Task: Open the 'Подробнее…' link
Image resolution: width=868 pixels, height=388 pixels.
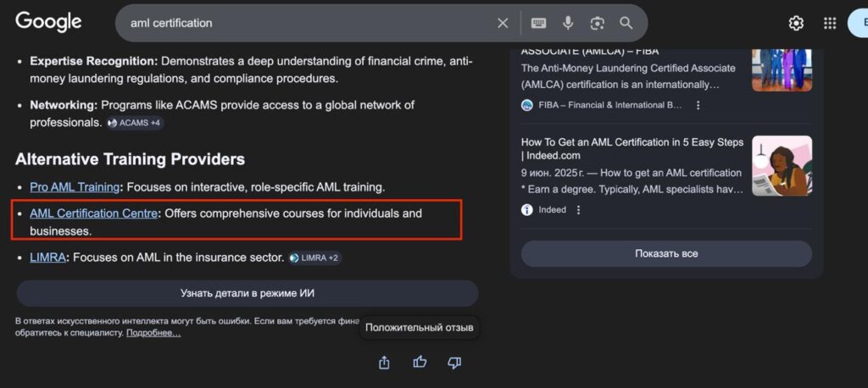Action: (153, 333)
